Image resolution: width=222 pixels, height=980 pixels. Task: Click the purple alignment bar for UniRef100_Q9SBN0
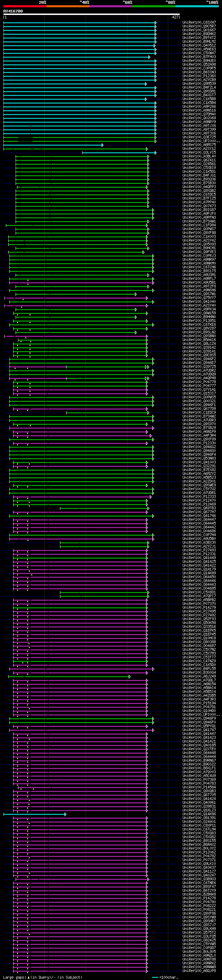pos(76,336)
